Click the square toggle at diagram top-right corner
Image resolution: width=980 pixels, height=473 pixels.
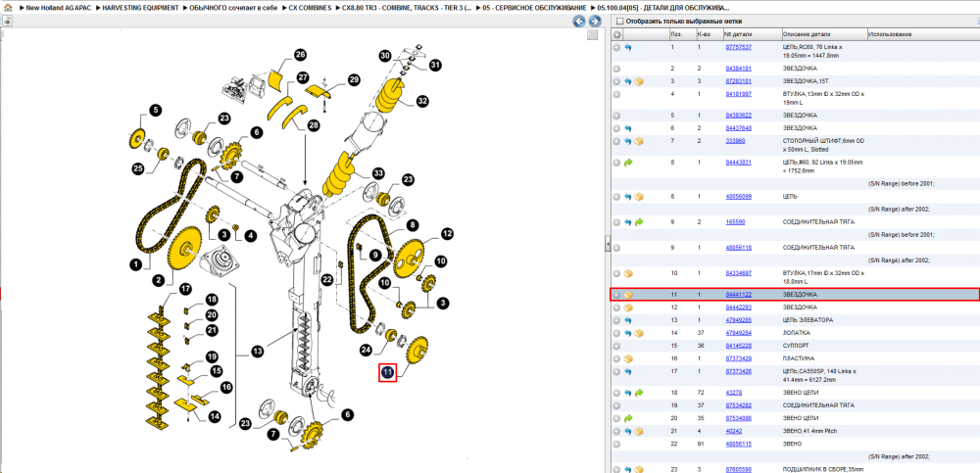592,35
